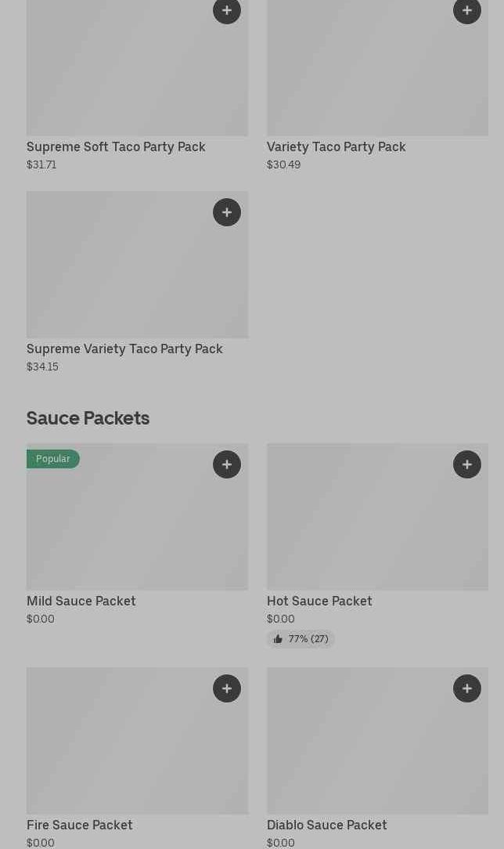Select the Hot Sauce Packet name
The width and height of the screenshot is (504, 849).
coord(319,602)
